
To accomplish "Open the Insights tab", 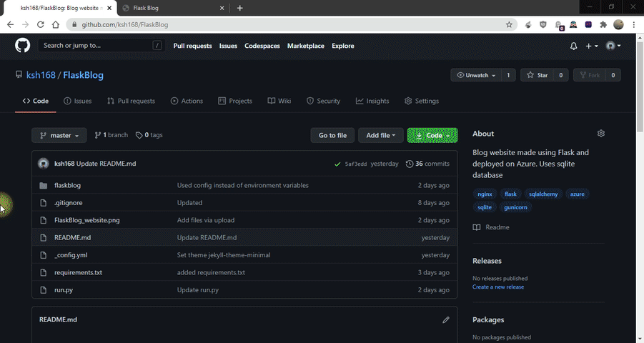I will (x=372, y=101).
